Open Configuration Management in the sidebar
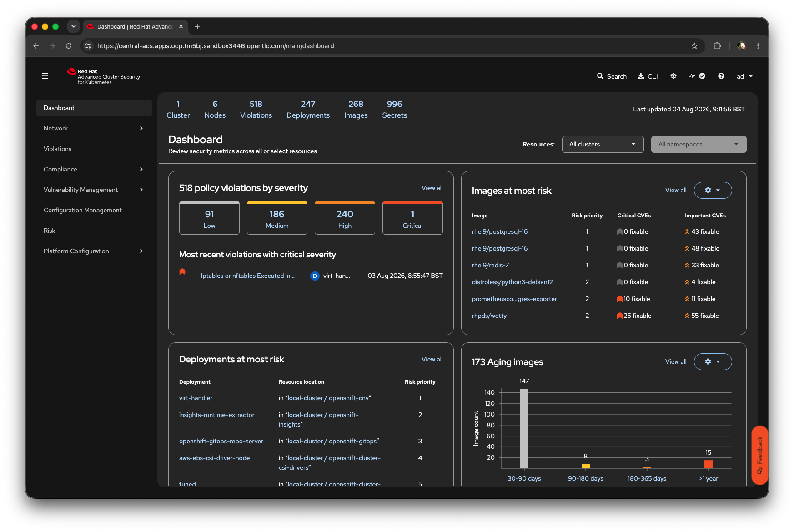Screen dimensions: 794x532 tap(94, 210)
